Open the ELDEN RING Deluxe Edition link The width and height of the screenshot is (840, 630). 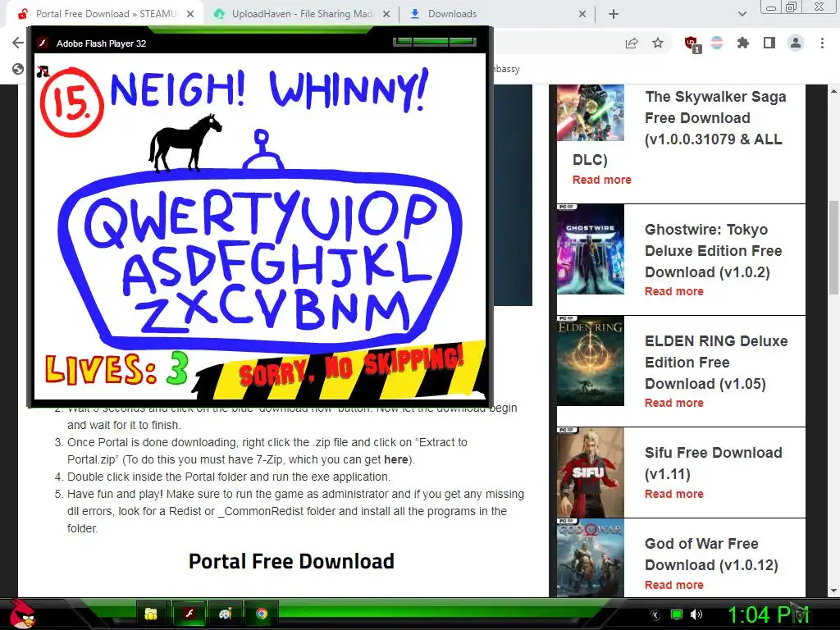[x=715, y=362]
